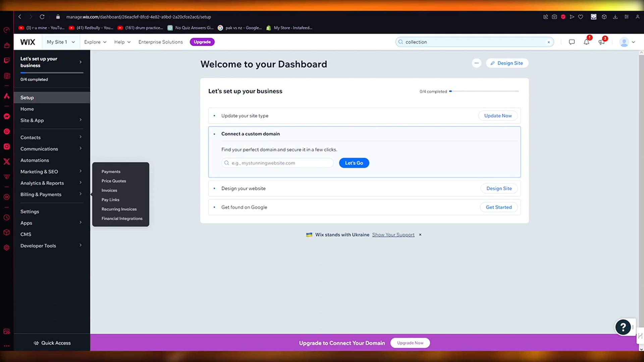Open X (Twitter) icon in browser sidebar

click(7, 162)
